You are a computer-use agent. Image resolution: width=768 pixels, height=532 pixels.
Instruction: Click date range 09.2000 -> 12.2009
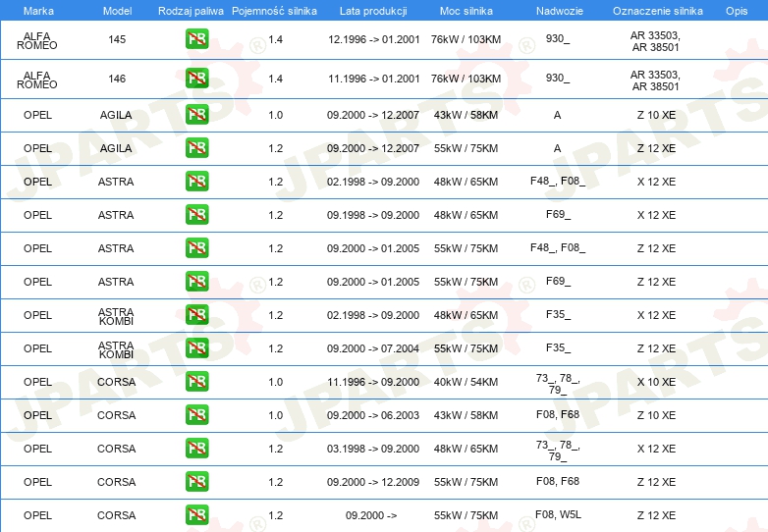(x=373, y=482)
